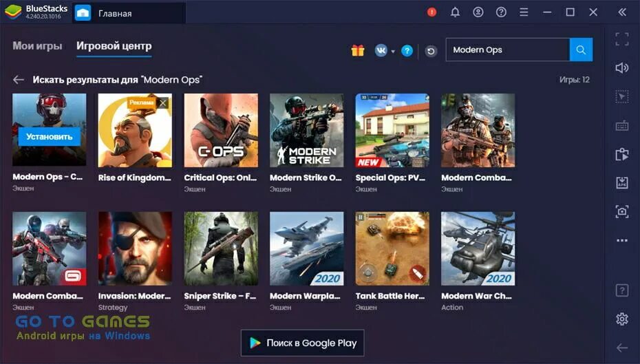Open Modern Combat soldiers thumbnail in first row
The height and width of the screenshot is (364, 640).
click(x=478, y=131)
